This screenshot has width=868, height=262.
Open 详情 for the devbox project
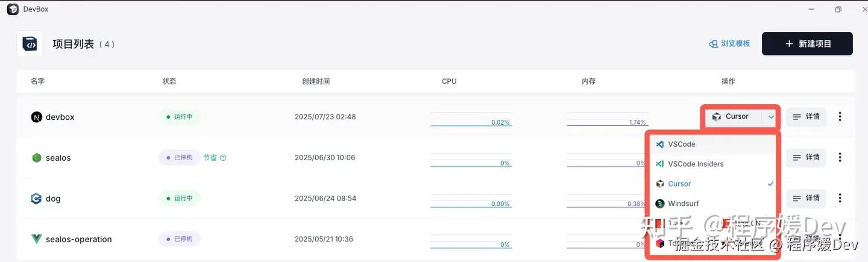806,117
